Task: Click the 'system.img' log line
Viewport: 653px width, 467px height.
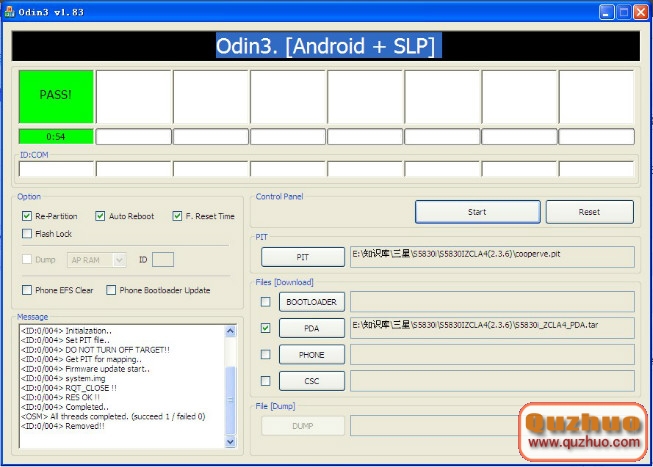Action: coord(63,378)
